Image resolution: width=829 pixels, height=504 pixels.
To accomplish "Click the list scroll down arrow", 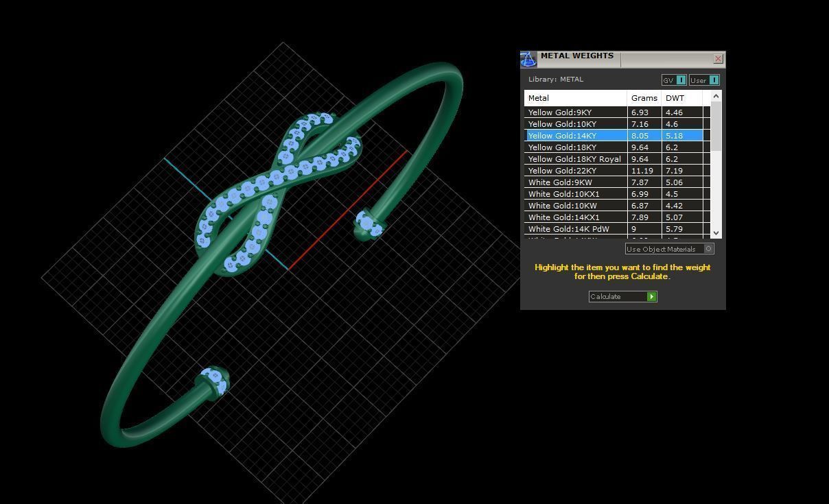I will click(x=716, y=233).
